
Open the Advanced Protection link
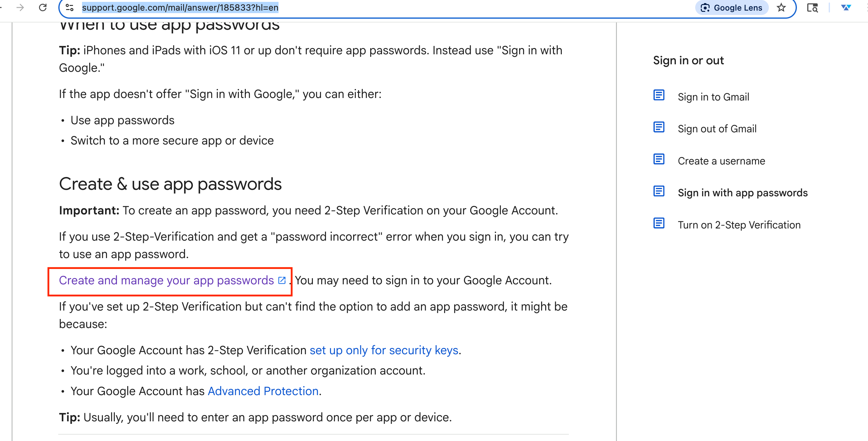(x=263, y=391)
